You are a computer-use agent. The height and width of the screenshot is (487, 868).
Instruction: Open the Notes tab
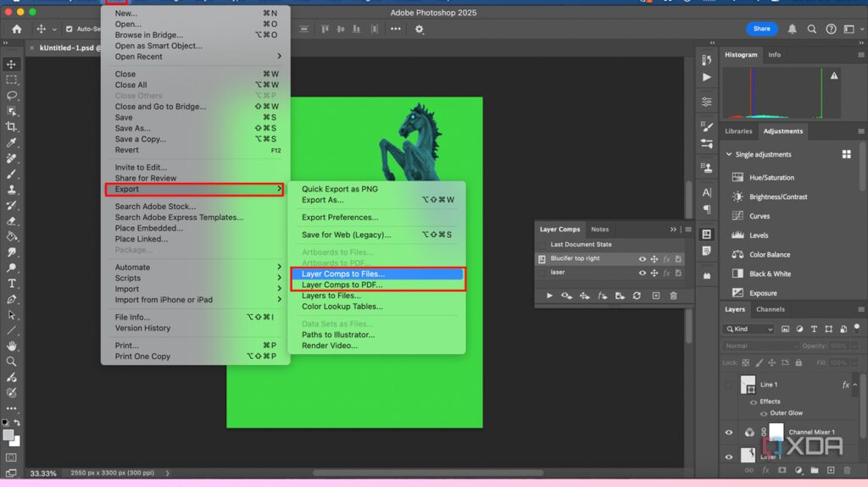pyautogui.click(x=599, y=230)
